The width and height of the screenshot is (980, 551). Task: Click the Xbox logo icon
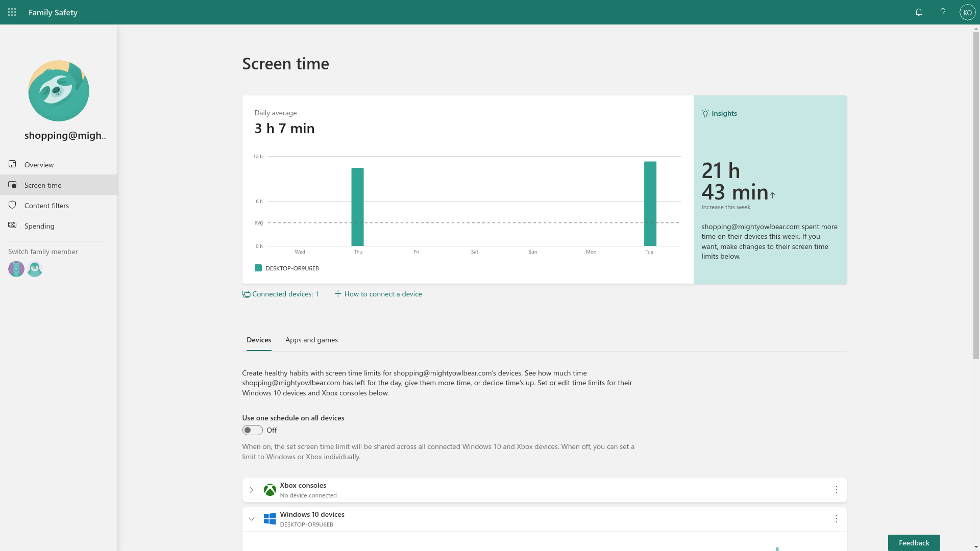point(270,490)
